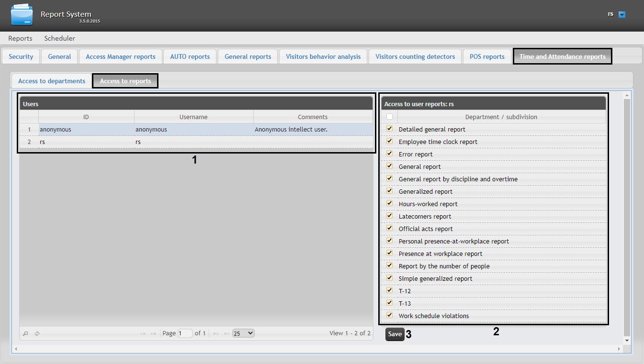Select the anonymous user row
The width and height of the screenshot is (644, 364).
point(196,130)
